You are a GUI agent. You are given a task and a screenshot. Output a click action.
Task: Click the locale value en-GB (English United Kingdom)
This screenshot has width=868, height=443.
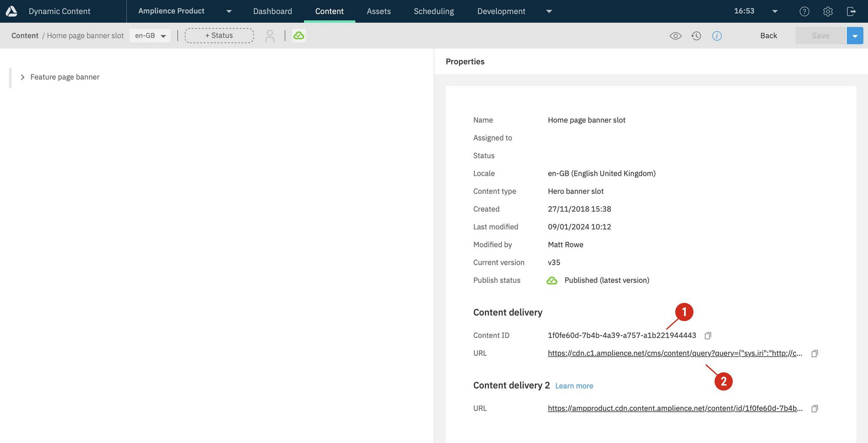point(602,174)
